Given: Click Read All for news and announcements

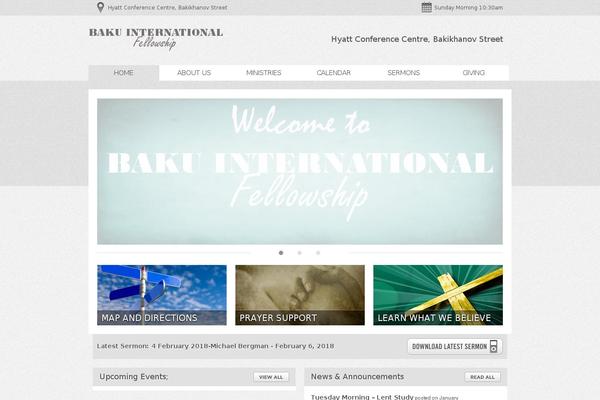Looking at the screenshot, I should [482, 377].
